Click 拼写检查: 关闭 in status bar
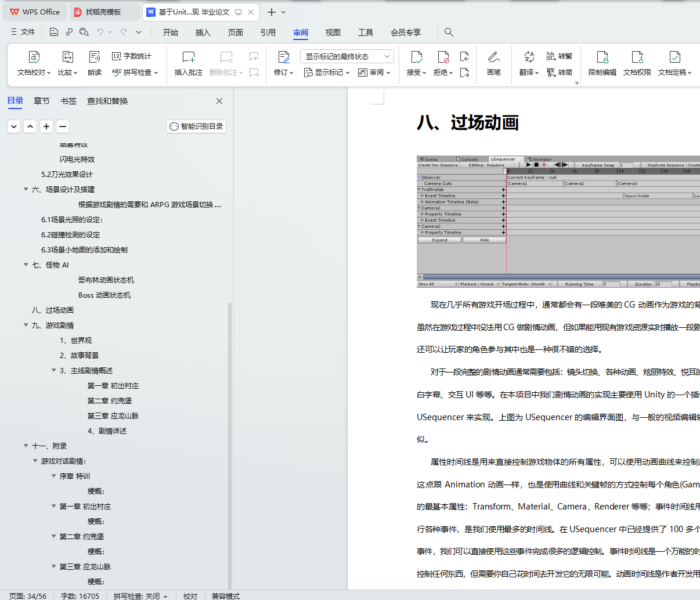 coord(140,596)
